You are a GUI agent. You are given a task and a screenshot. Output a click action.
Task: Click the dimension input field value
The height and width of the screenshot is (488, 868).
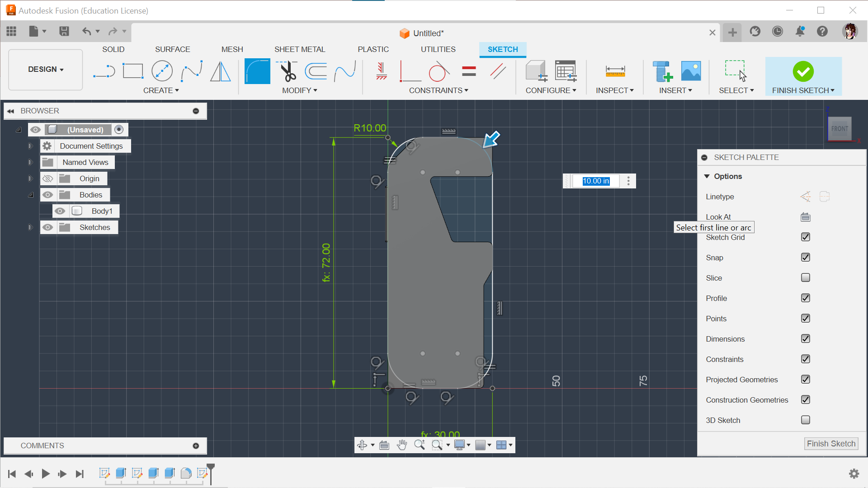[595, 181]
